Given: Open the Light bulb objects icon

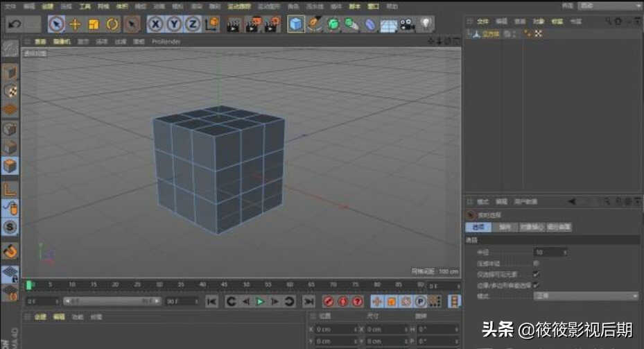Looking at the screenshot, I should (x=426, y=24).
